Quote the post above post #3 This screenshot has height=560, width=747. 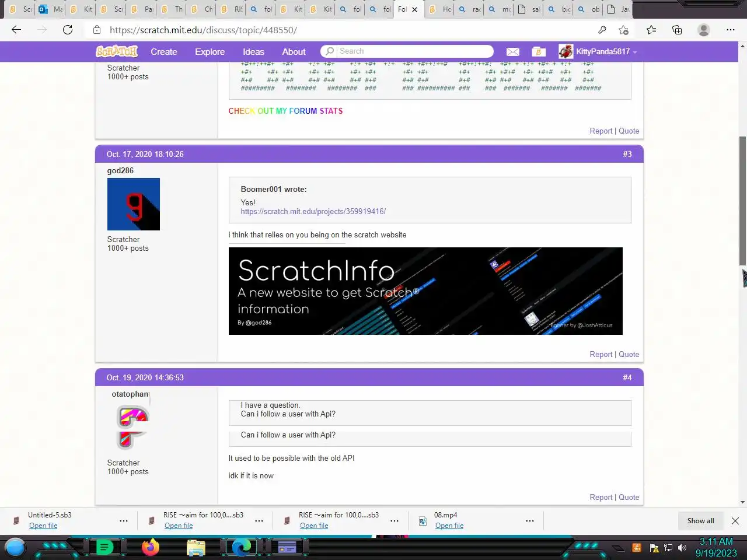pos(629,131)
